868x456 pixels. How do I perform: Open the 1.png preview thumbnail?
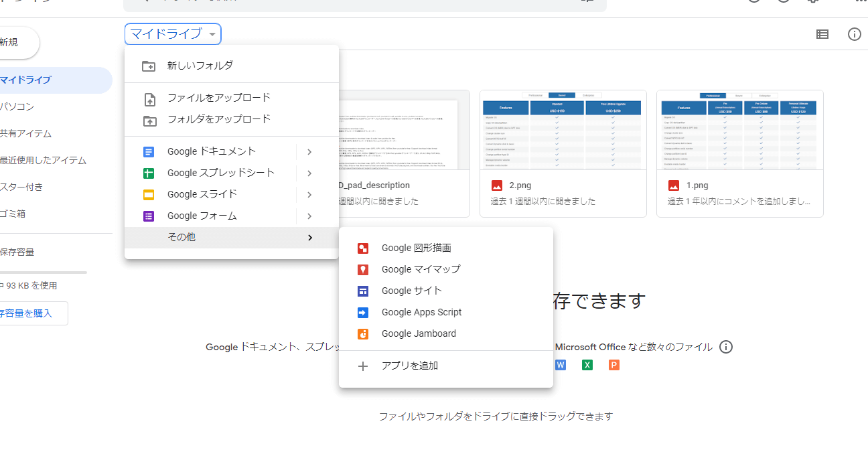pyautogui.click(x=740, y=130)
